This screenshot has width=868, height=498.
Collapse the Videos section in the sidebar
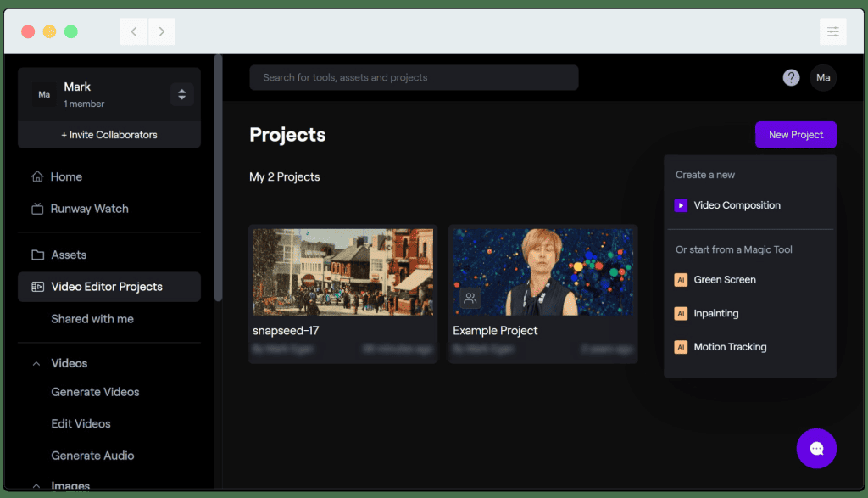pos(36,363)
